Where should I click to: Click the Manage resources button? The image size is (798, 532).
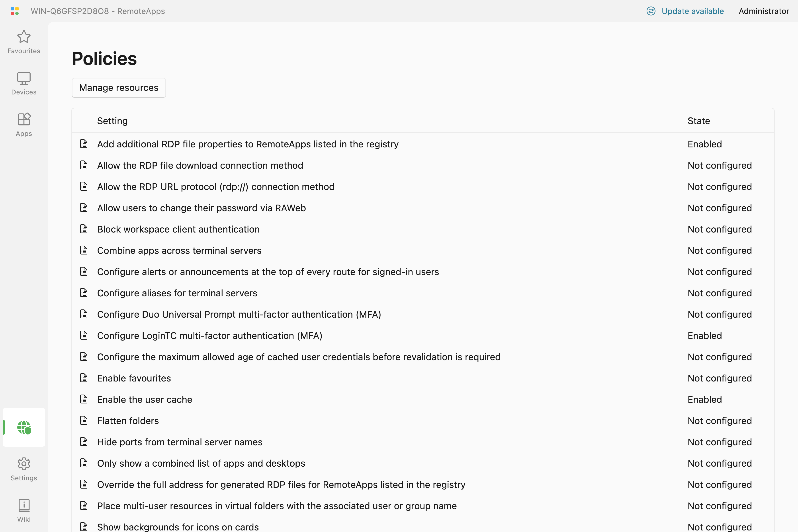click(119, 88)
